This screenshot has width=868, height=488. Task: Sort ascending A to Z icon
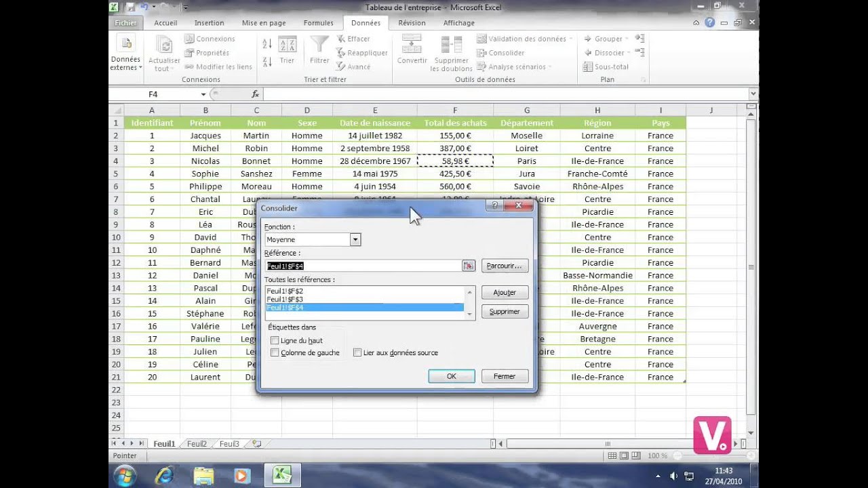point(267,44)
